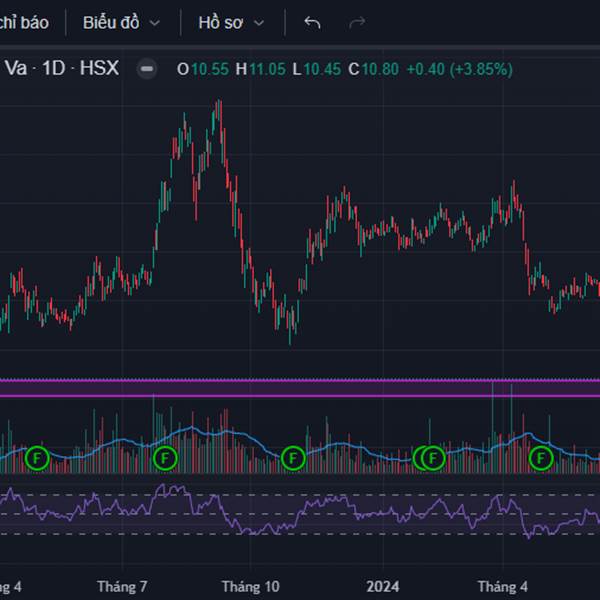
Task: Collapse the symbol legend with minus icon
Action: [147, 69]
